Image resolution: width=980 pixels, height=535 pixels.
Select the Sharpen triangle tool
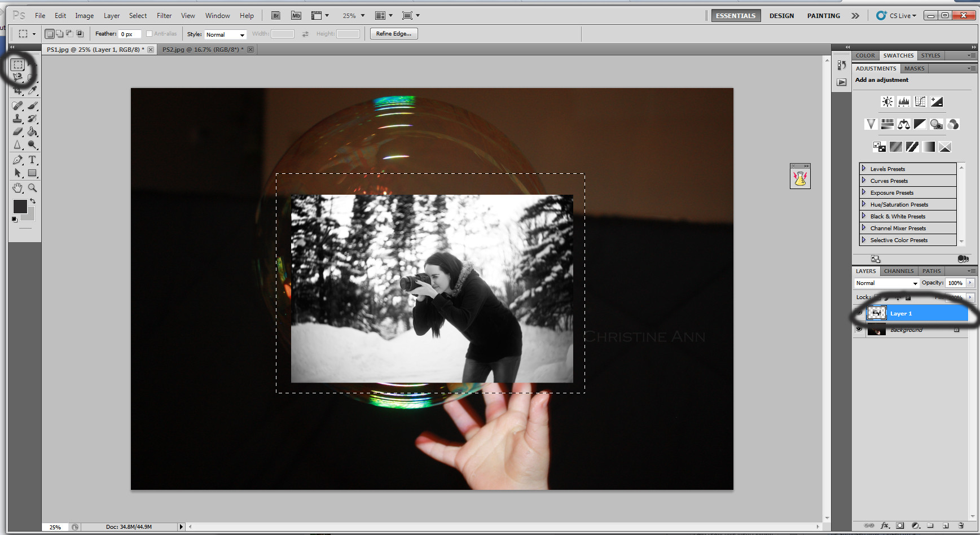18,145
